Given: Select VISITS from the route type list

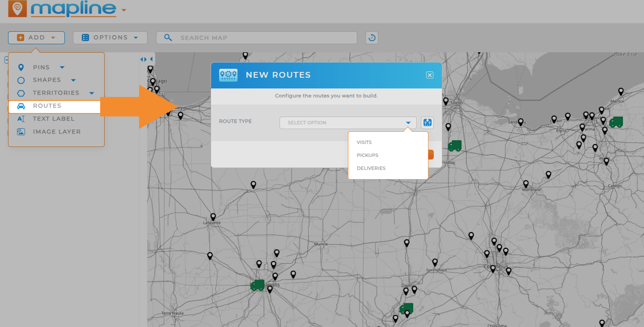Looking at the screenshot, I should [x=364, y=142].
